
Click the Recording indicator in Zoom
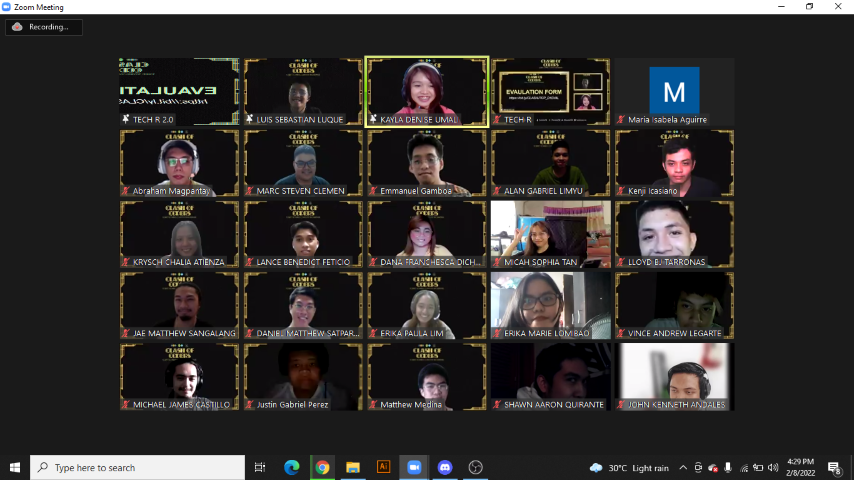coord(43,27)
